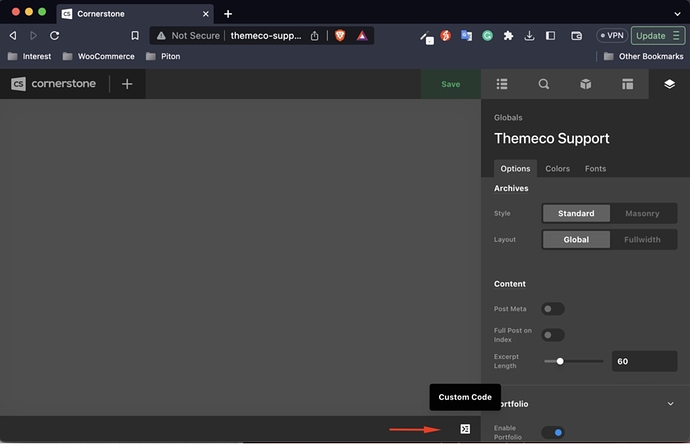690x444 pixels.
Task: Toggle the Enable Portfolio switch
Action: click(553, 432)
